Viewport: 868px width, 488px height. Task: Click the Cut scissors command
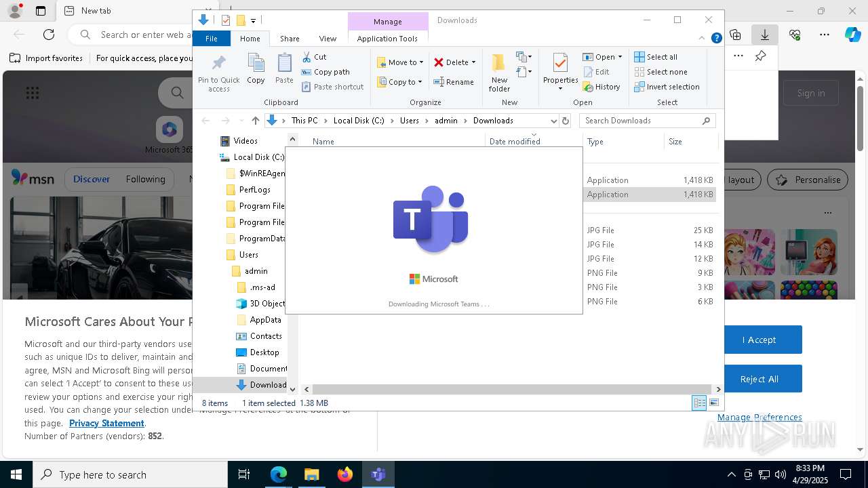[314, 57]
